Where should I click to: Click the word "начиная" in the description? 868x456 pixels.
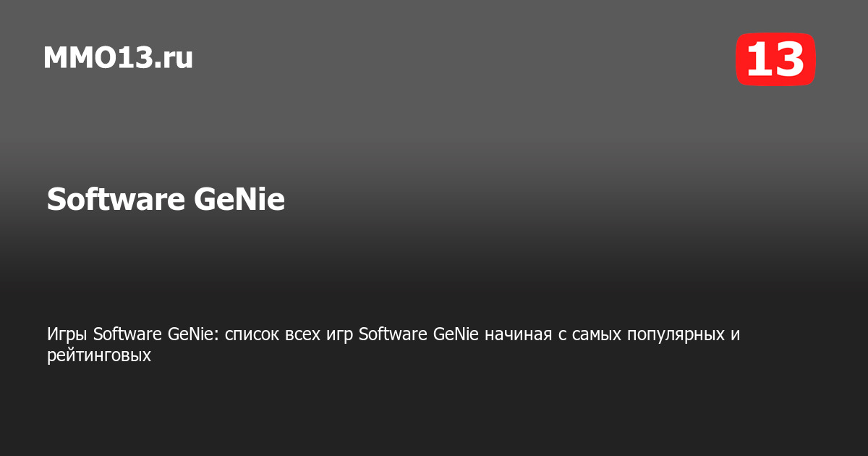pos(516,334)
